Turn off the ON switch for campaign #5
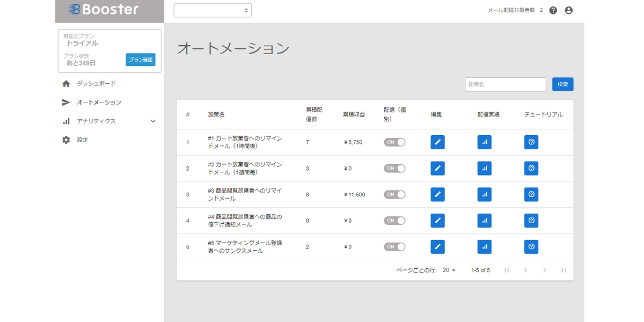The width and height of the screenshot is (644, 322). coord(394,246)
